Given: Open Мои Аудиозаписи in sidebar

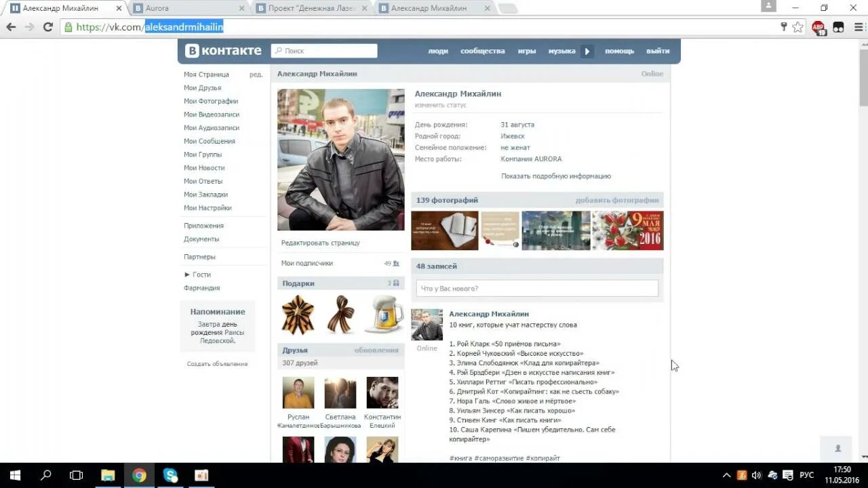Looking at the screenshot, I should [212, 128].
